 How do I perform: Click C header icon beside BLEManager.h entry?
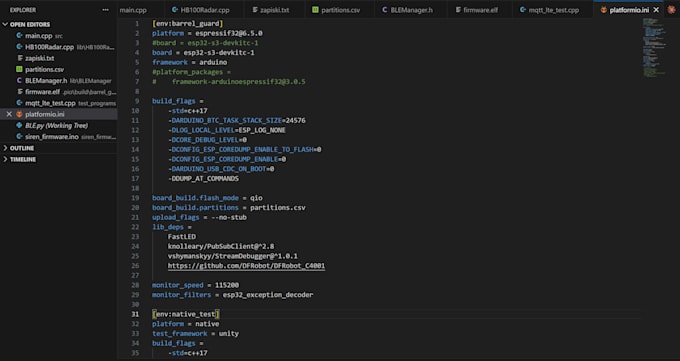[x=19, y=81]
